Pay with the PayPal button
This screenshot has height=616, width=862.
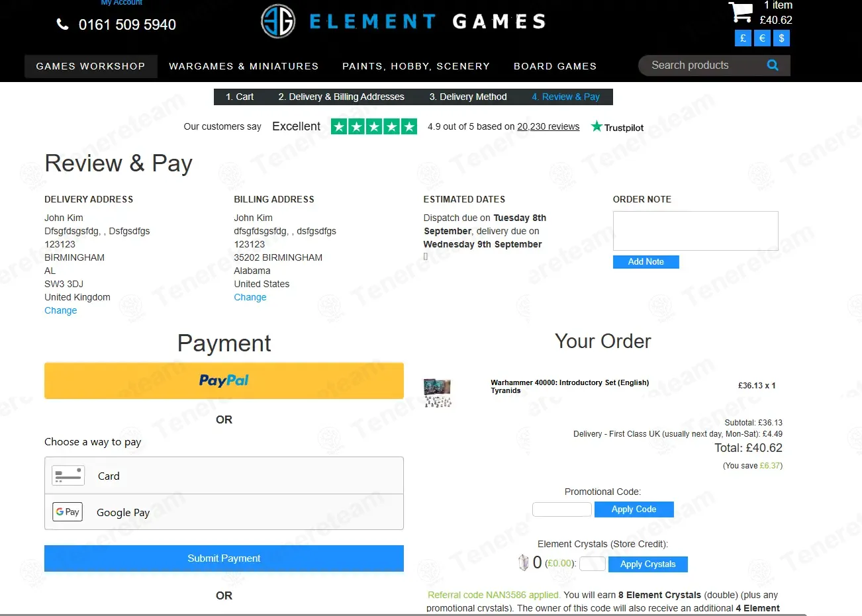pyautogui.click(x=224, y=380)
